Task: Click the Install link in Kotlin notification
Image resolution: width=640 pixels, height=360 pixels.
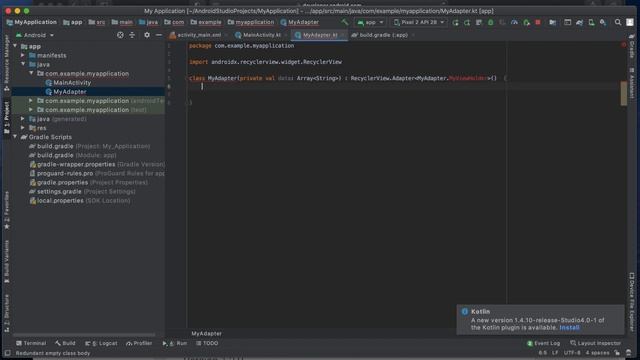Action: click(569, 328)
